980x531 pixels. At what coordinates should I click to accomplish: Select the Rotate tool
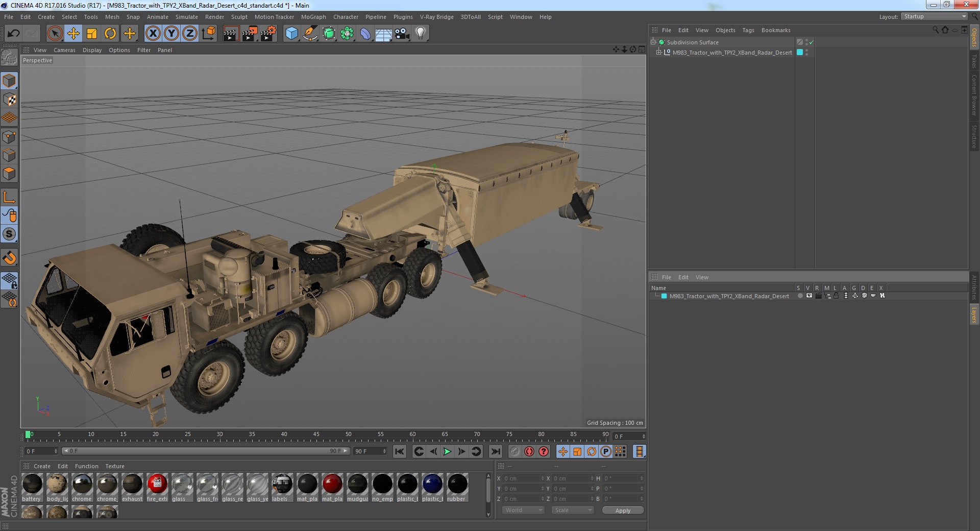(110, 34)
